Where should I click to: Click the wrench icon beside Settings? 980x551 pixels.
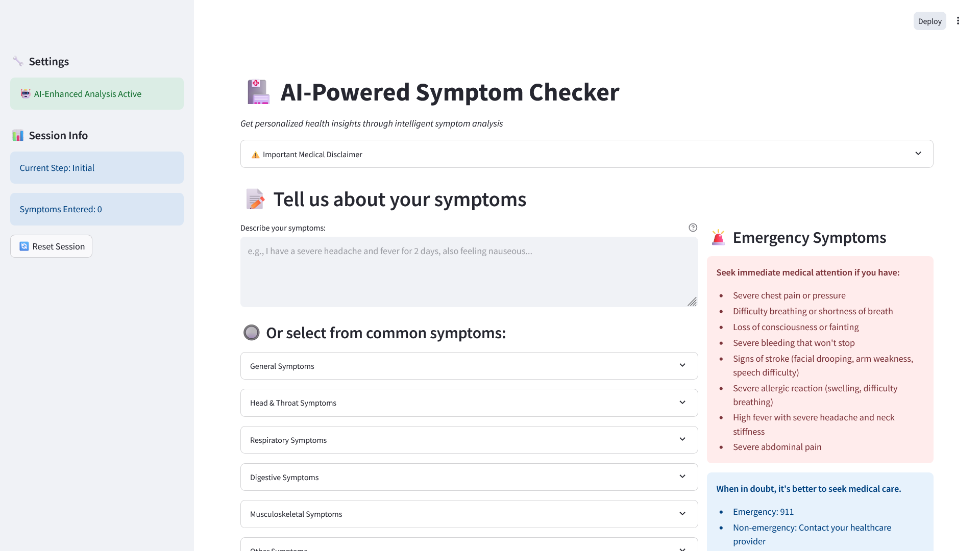[x=18, y=61]
